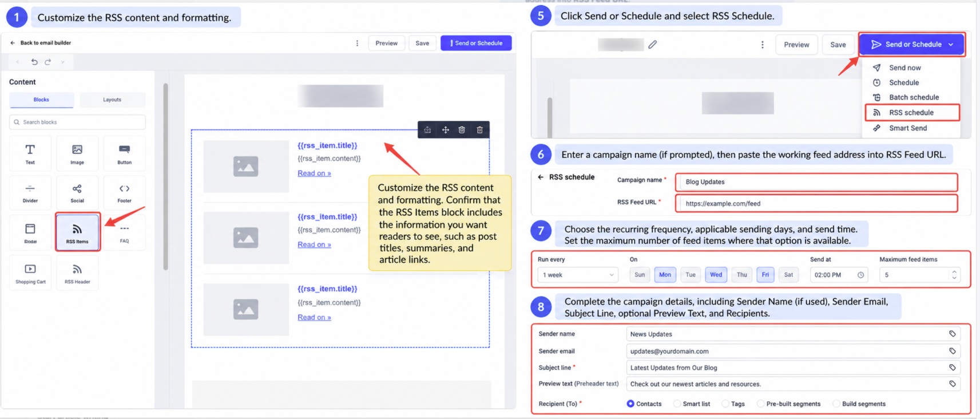The image size is (980, 419).
Task: Add the FAQ block
Action: 124,232
